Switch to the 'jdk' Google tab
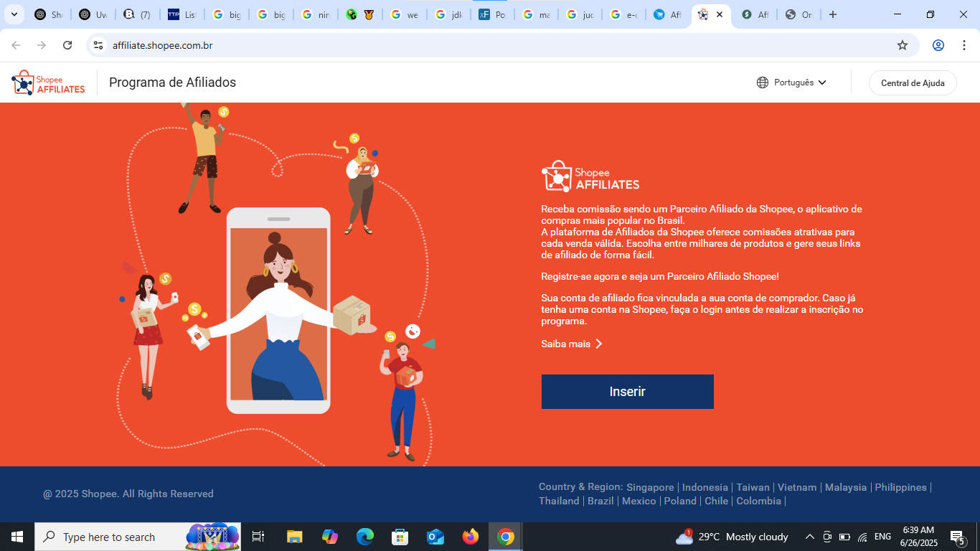The image size is (980, 551). coord(448,14)
